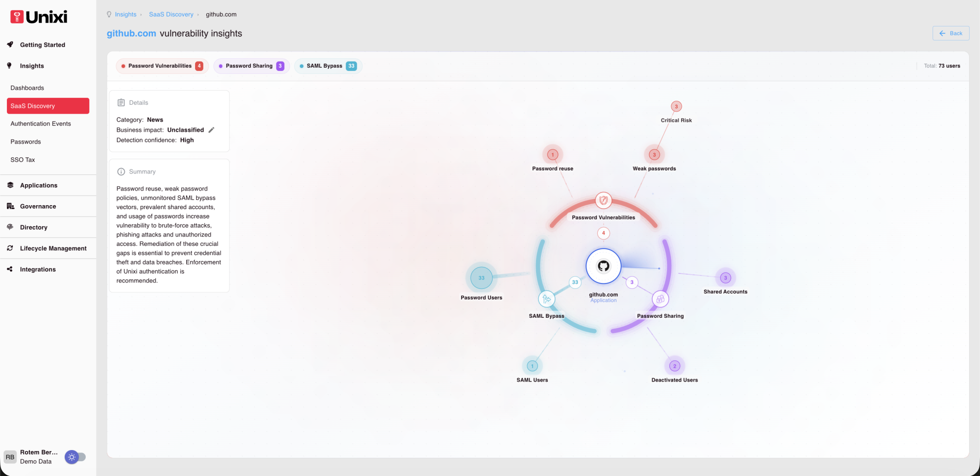
Task: Select the SAML Bypass node icon
Action: point(546,299)
